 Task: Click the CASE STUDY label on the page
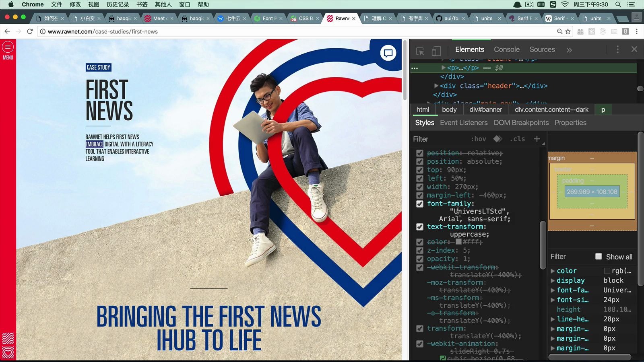[x=98, y=68]
